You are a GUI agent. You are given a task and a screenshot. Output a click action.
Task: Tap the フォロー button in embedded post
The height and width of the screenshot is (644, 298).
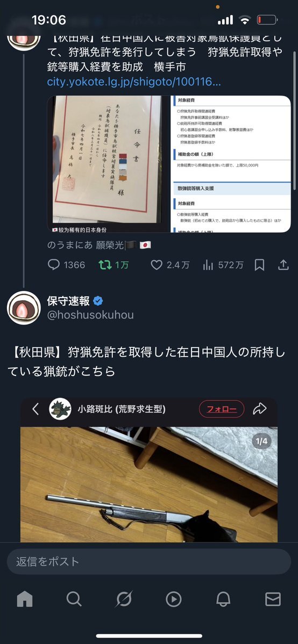click(222, 409)
